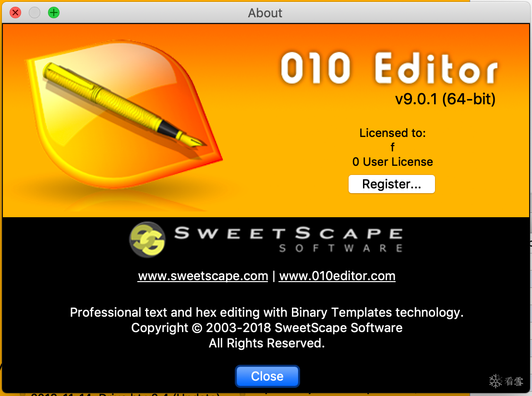This screenshot has width=532, height=396.
Task: Click the Professional text and hex editing line
Action: [266, 312]
